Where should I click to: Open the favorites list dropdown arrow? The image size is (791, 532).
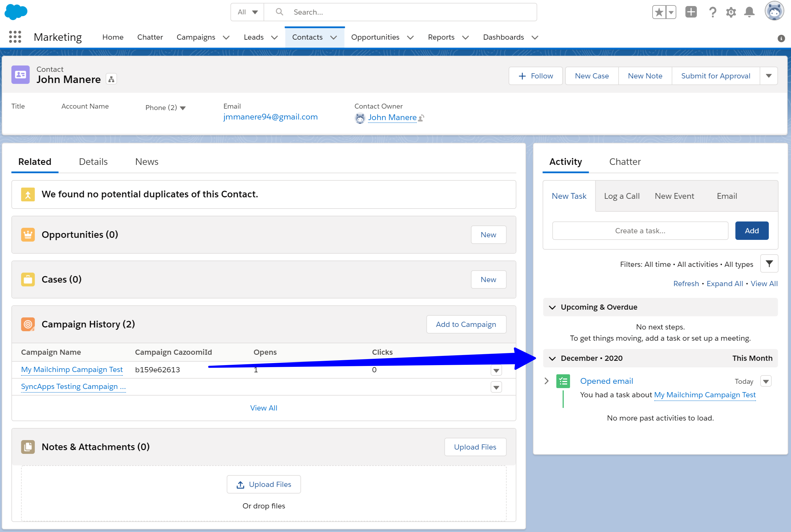671,12
